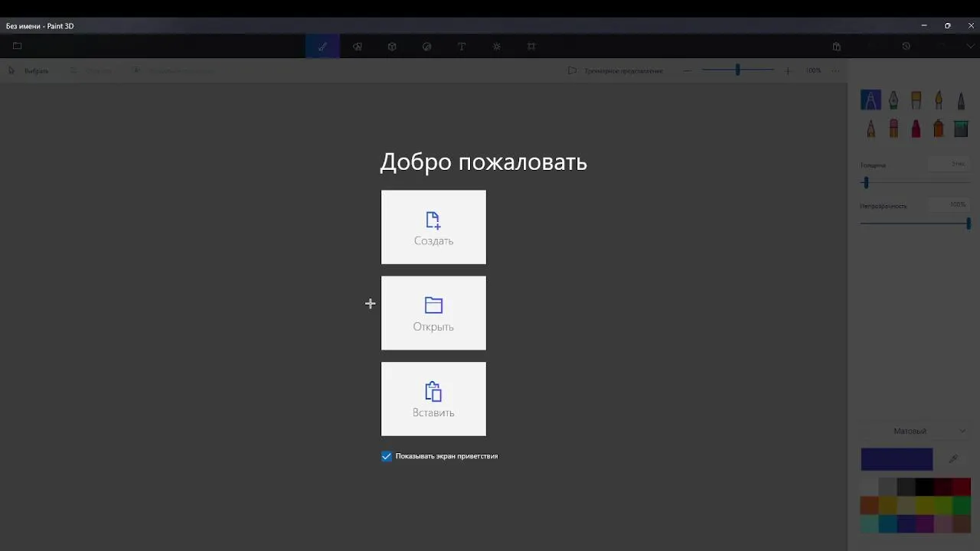Click the zoom in plus icon

[788, 70]
